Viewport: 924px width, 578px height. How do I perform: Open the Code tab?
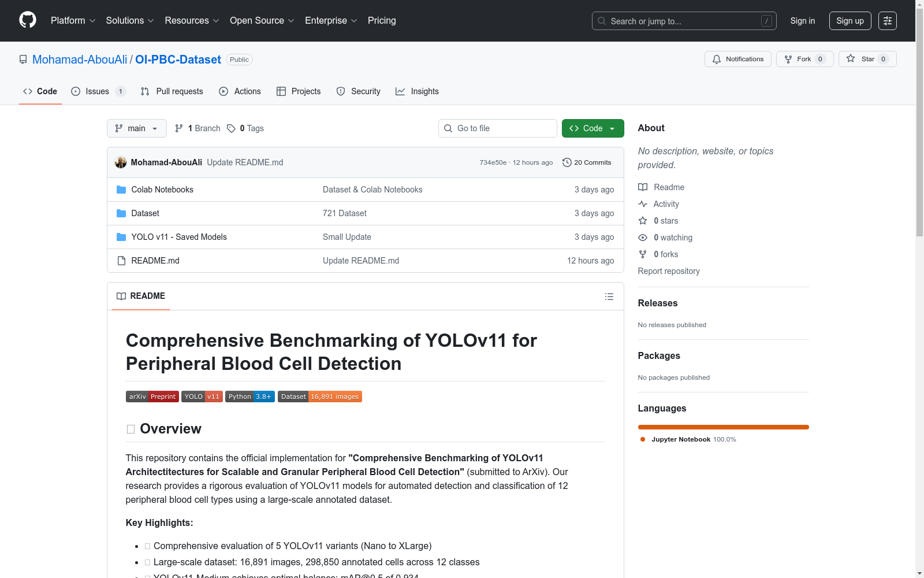pyautogui.click(x=40, y=91)
